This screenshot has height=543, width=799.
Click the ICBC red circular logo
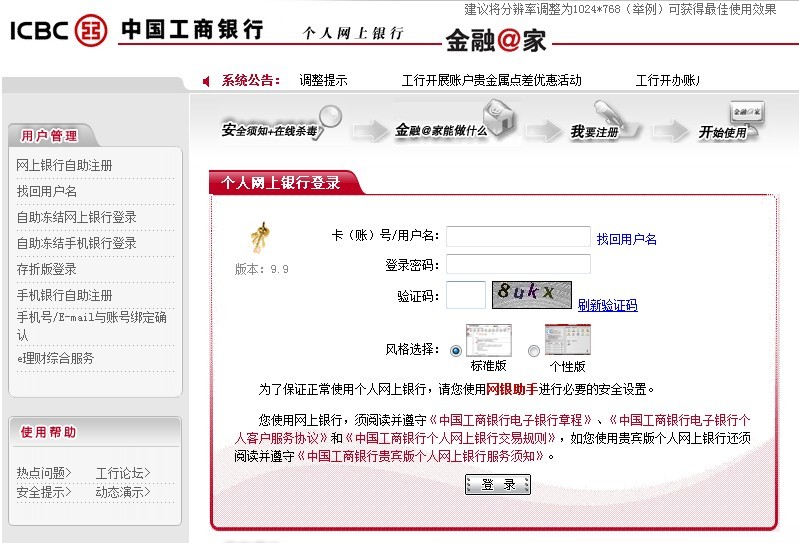point(91,30)
